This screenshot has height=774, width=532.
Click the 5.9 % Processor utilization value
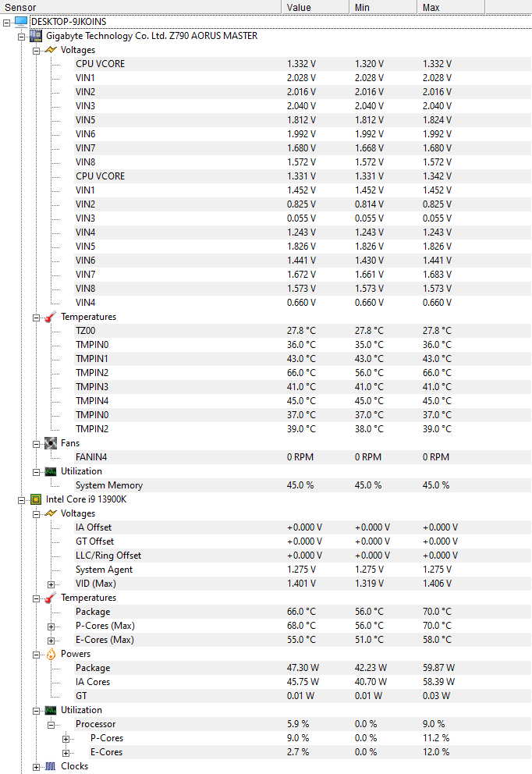click(x=298, y=724)
